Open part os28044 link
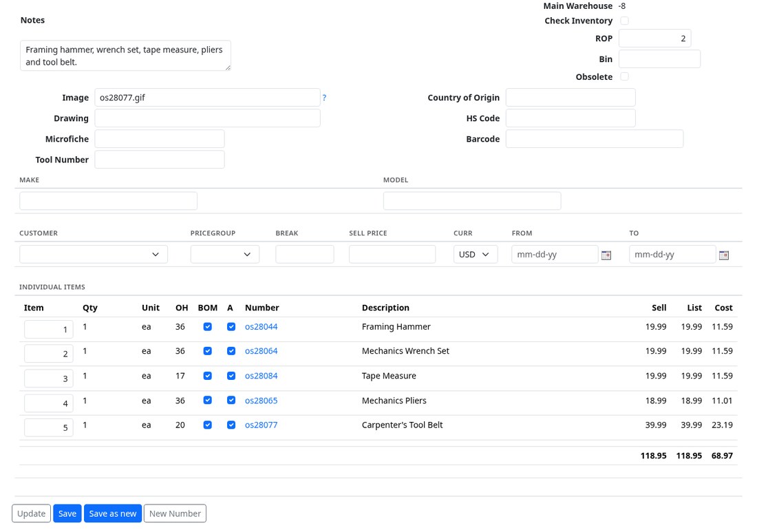The height and width of the screenshot is (532, 757). pos(262,327)
